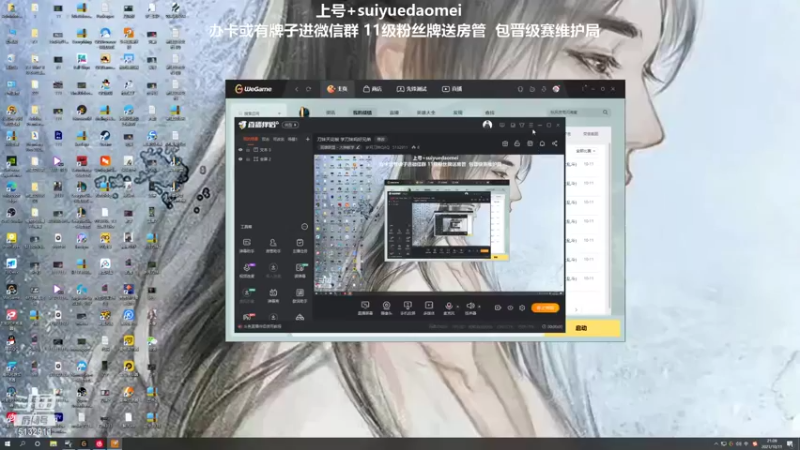
Task: Open Windows notification center
Action: [x=790, y=444]
